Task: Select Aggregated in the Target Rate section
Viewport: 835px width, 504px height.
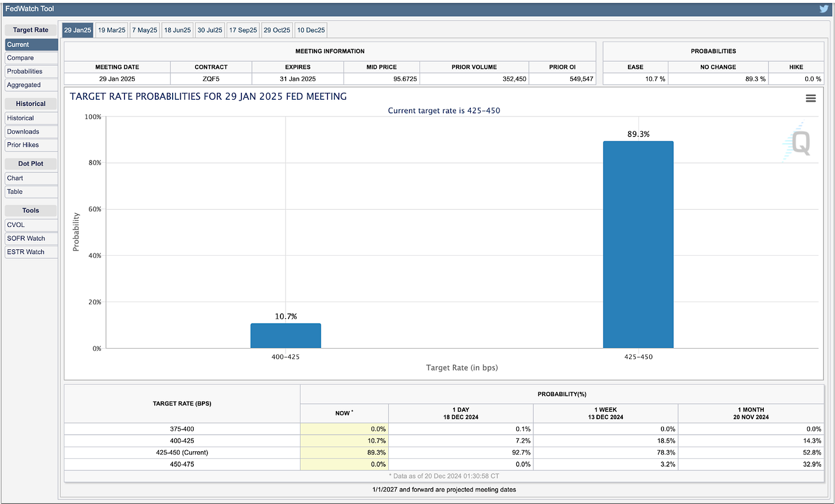Action: pos(32,85)
